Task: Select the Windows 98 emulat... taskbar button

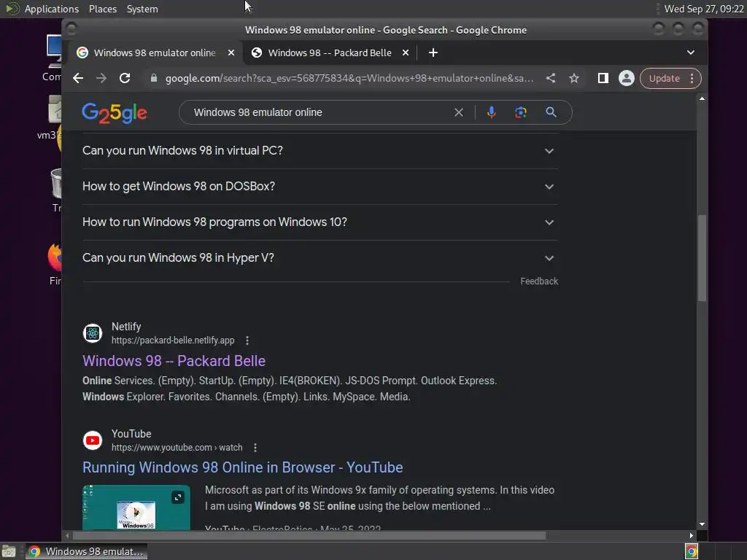Action: (86, 551)
